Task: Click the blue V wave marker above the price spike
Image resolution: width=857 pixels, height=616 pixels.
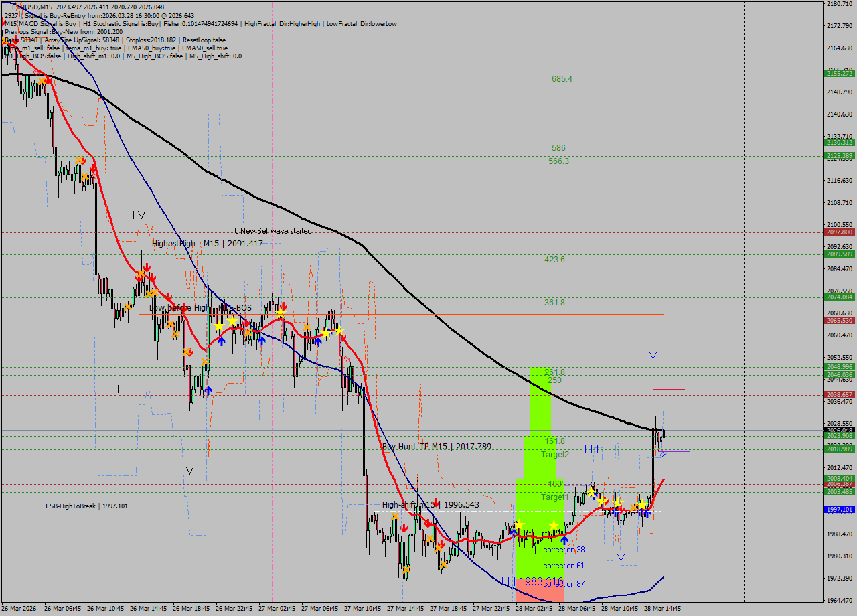Action: click(x=653, y=356)
